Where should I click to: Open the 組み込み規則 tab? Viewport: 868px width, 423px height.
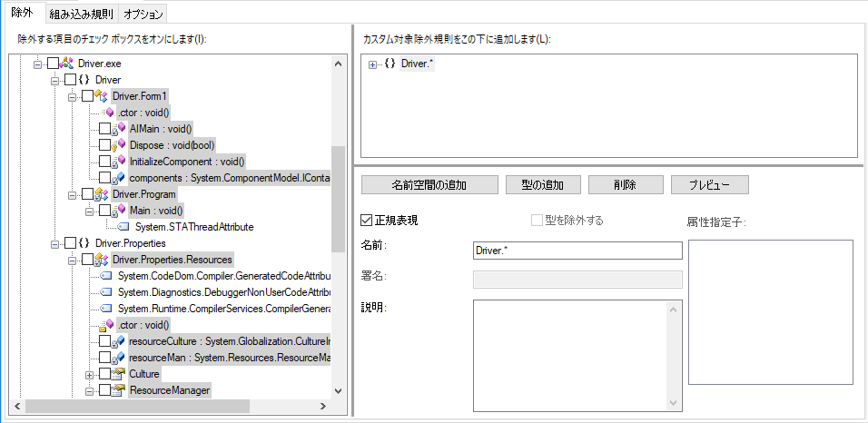[x=82, y=15]
